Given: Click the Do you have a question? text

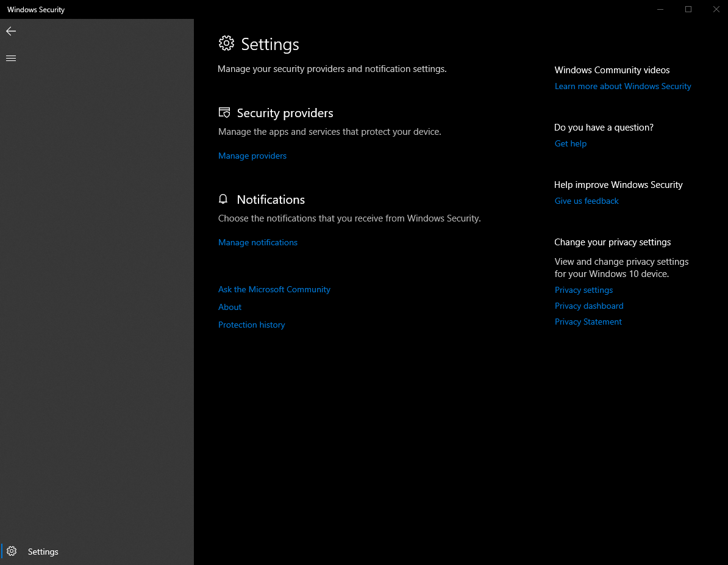Looking at the screenshot, I should (x=604, y=128).
